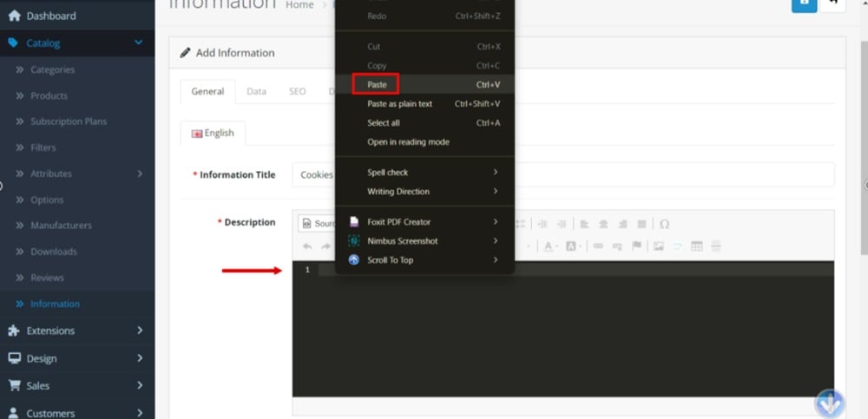Open the background color picker
Screen dimensions: 868x419
pos(574,246)
